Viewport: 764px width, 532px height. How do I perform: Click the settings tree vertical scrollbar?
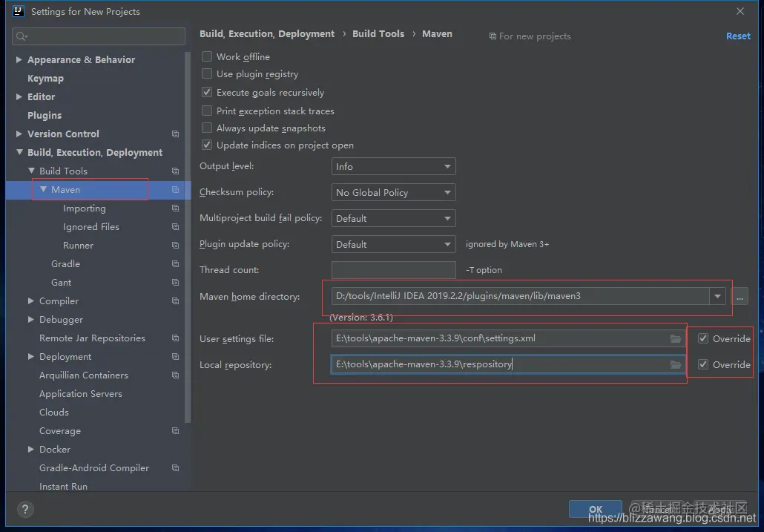pyautogui.click(x=188, y=237)
